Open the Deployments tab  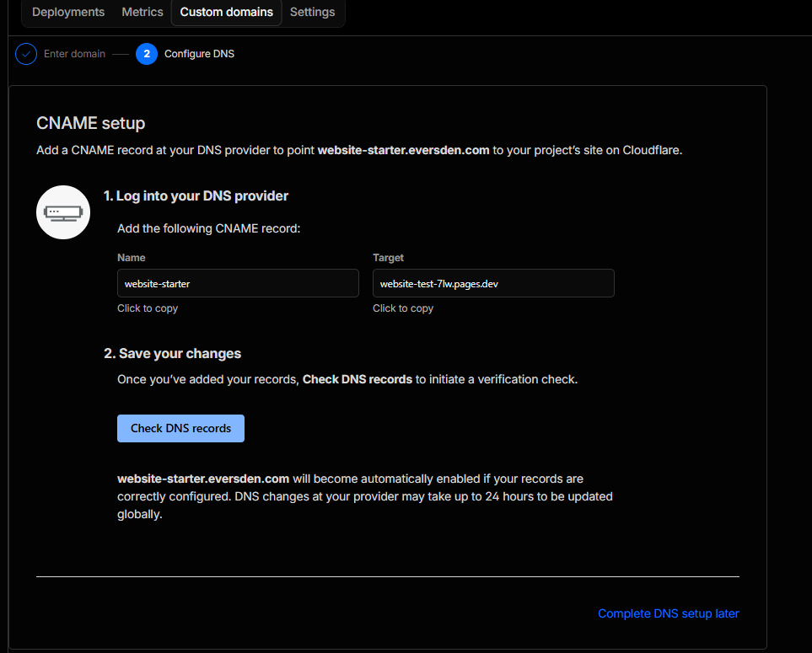click(x=68, y=12)
